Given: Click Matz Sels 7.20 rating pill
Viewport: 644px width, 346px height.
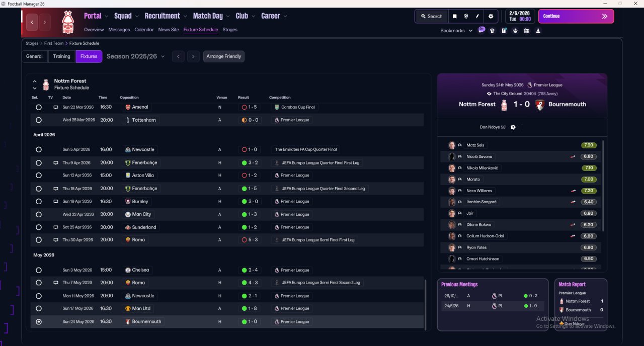Looking at the screenshot, I should pyautogui.click(x=589, y=145).
